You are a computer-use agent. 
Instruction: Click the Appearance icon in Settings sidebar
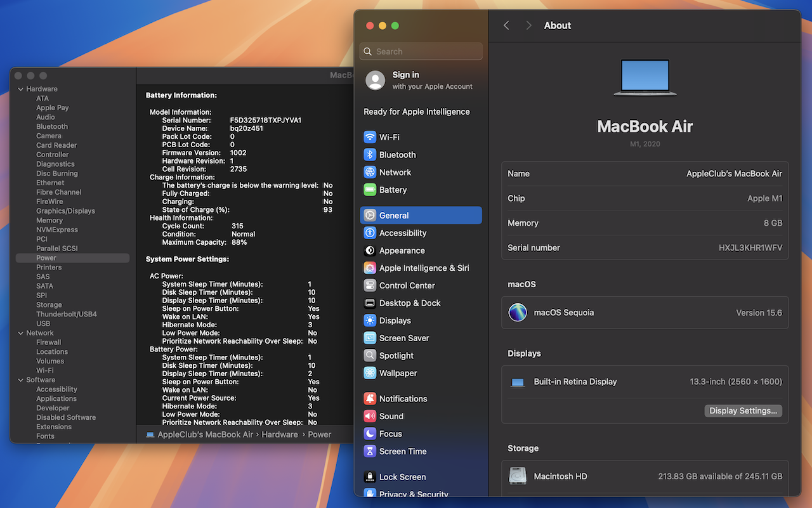[x=370, y=251]
